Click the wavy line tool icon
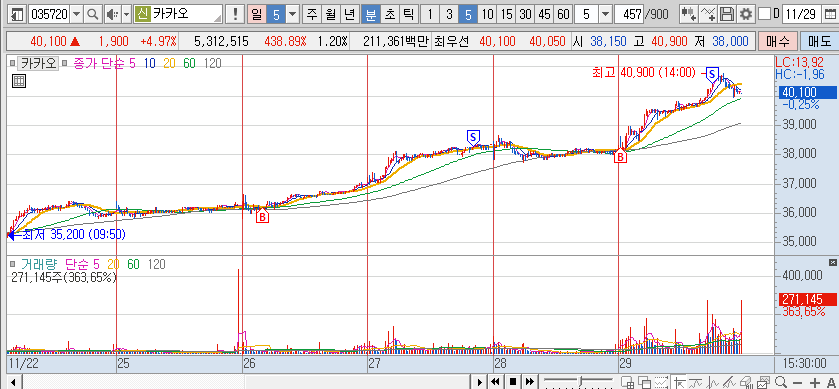Viewport: 839px width, 389px height. tap(696, 382)
